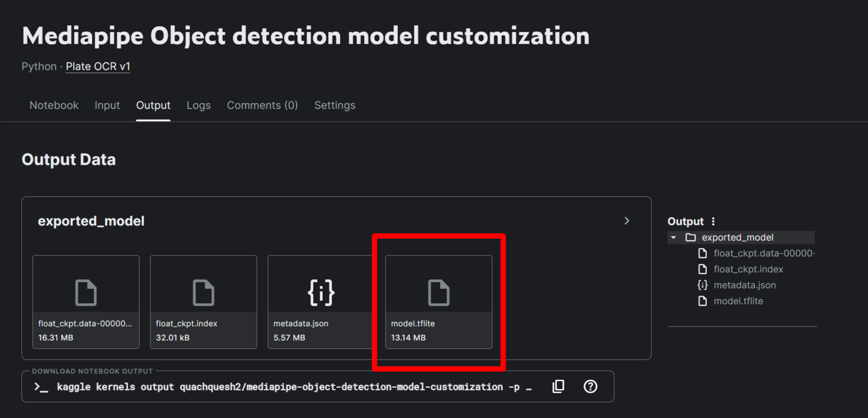Image resolution: width=868 pixels, height=418 pixels.
Task: Open Output panel three-dot menu
Action: coord(713,221)
